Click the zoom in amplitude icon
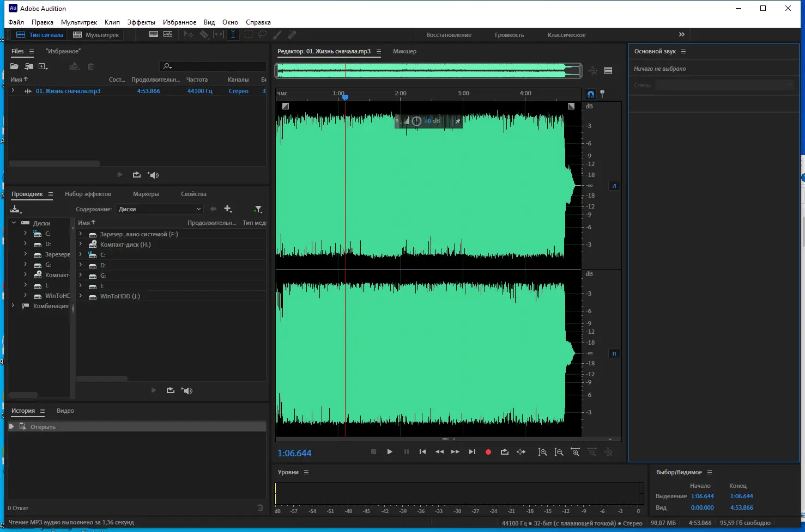This screenshot has height=532, width=805. [x=543, y=452]
